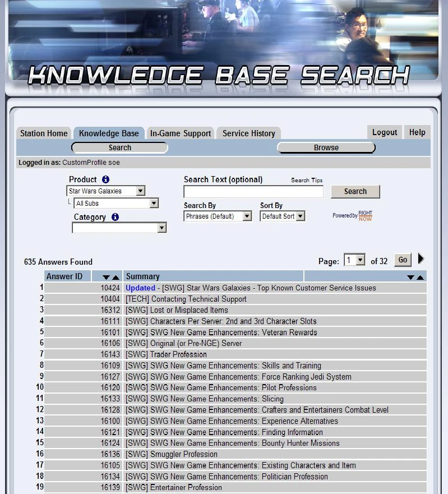
Task: Switch to the Station Home tab
Action: (x=44, y=133)
